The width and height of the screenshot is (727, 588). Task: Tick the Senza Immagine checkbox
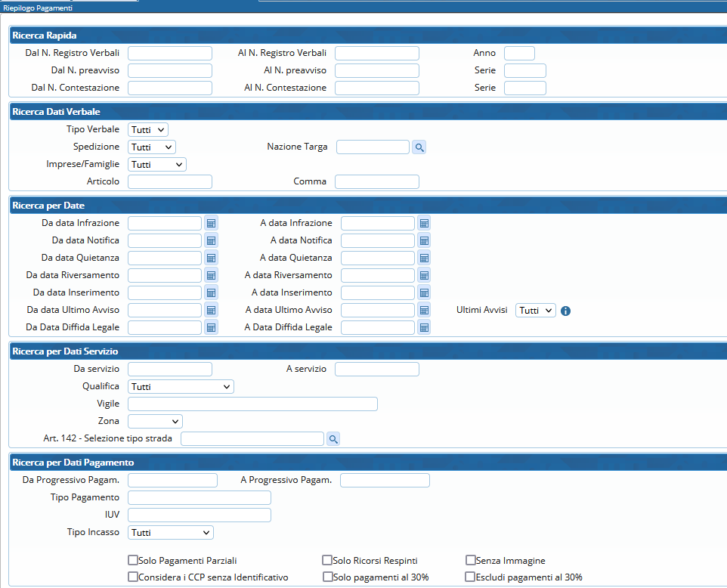(470, 561)
